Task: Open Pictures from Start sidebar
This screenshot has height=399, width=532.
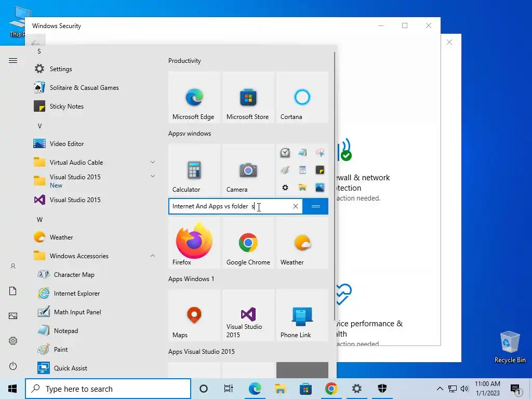Action: (x=13, y=316)
